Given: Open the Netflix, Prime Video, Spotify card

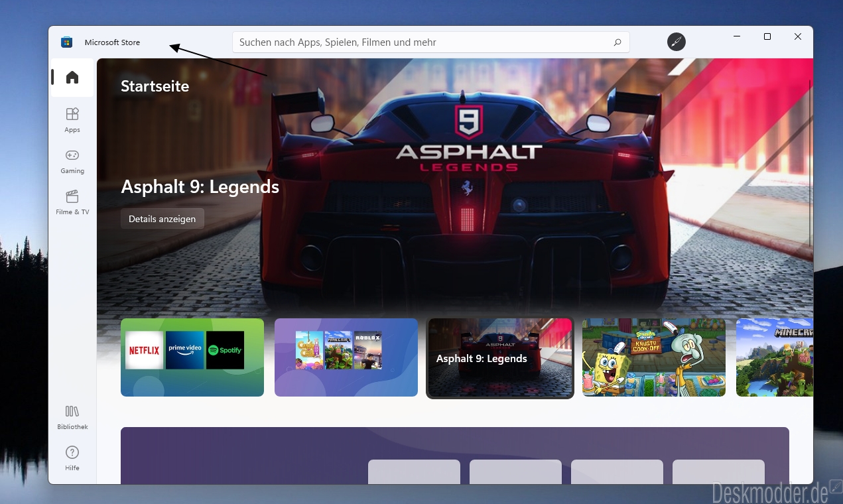Looking at the screenshot, I should pos(192,357).
